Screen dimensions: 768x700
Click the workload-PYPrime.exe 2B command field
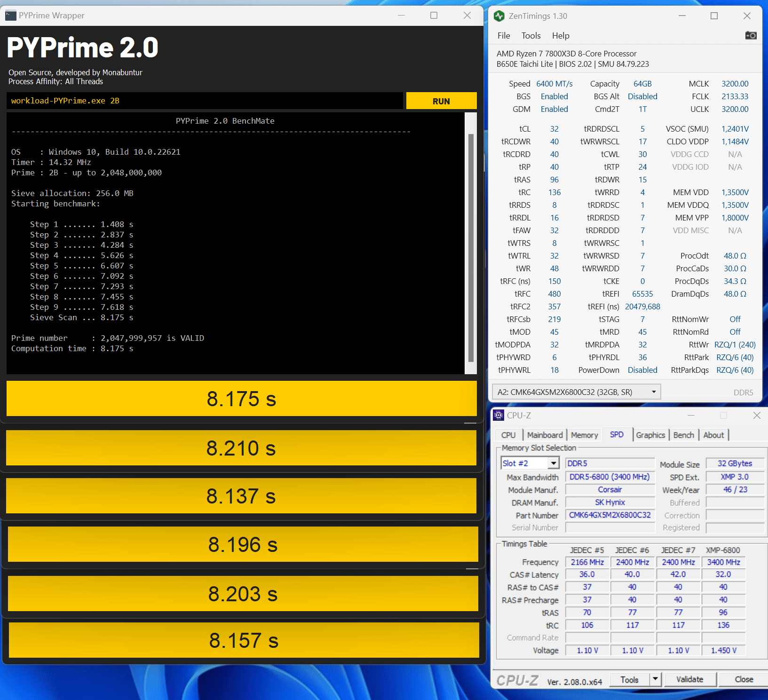[x=205, y=101]
